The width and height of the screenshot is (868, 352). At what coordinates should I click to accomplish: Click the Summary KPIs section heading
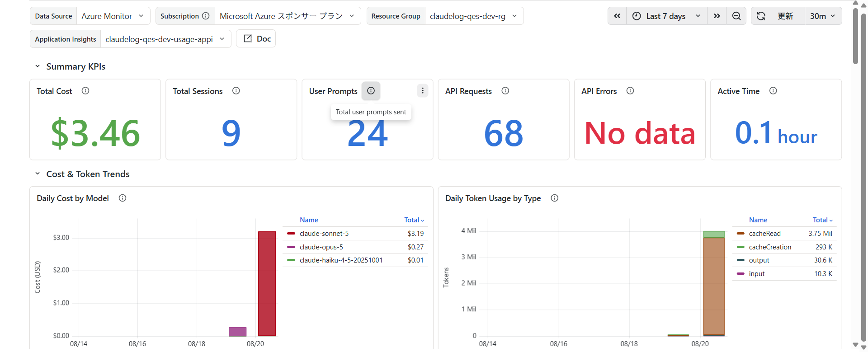point(75,66)
